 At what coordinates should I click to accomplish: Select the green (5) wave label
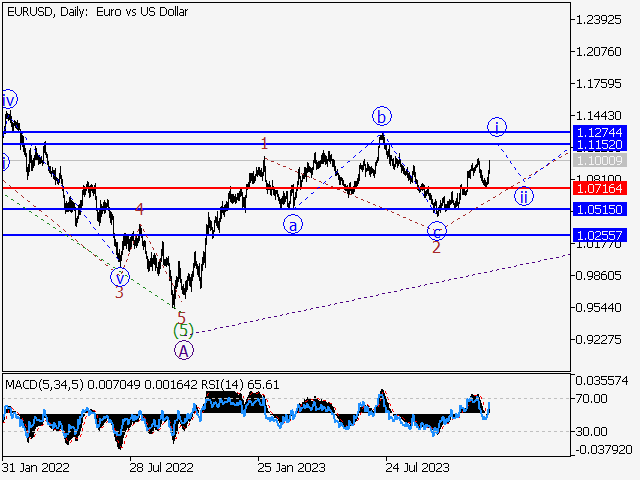click(x=183, y=330)
